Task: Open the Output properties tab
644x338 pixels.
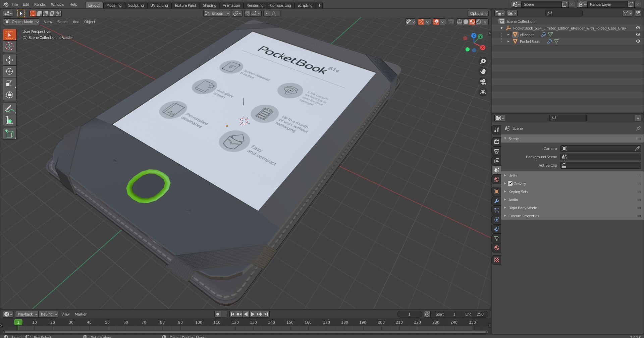Action: click(x=497, y=151)
